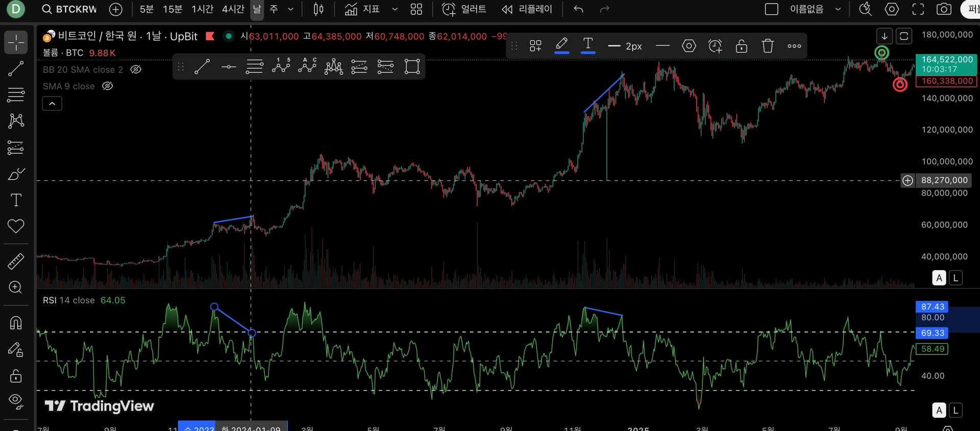The image size is (980, 431).
Task: Select the text tool in left sidebar
Action: [16, 200]
